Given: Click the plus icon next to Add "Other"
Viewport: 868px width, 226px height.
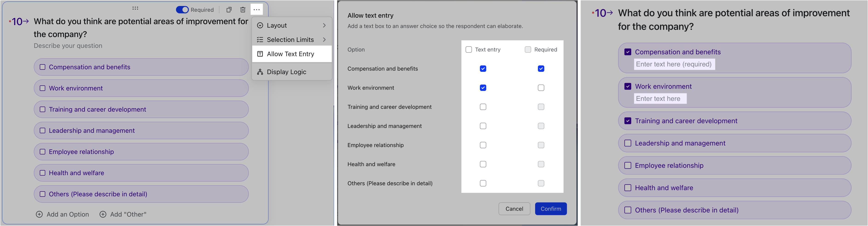Looking at the screenshot, I should (103, 214).
